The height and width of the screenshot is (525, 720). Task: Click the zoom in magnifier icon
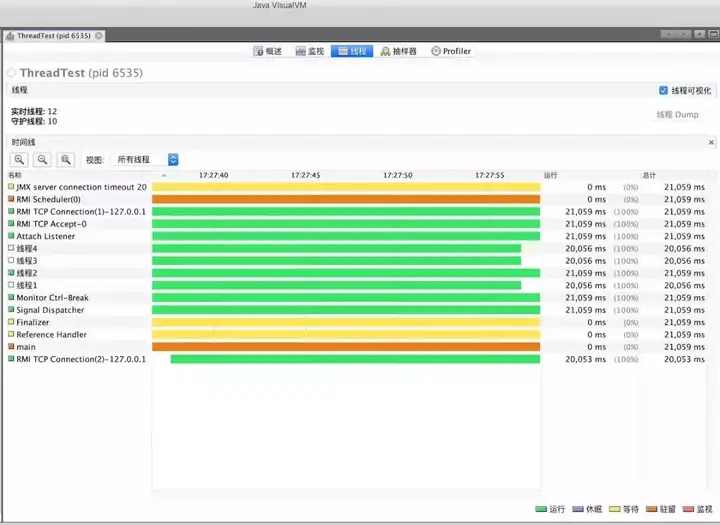(x=19, y=159)
